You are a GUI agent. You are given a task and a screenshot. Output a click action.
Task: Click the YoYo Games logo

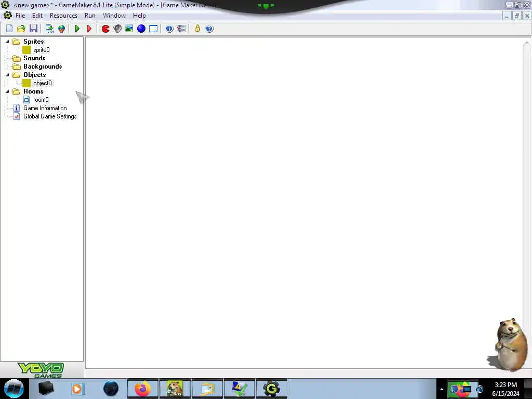[x=41, y=370]
